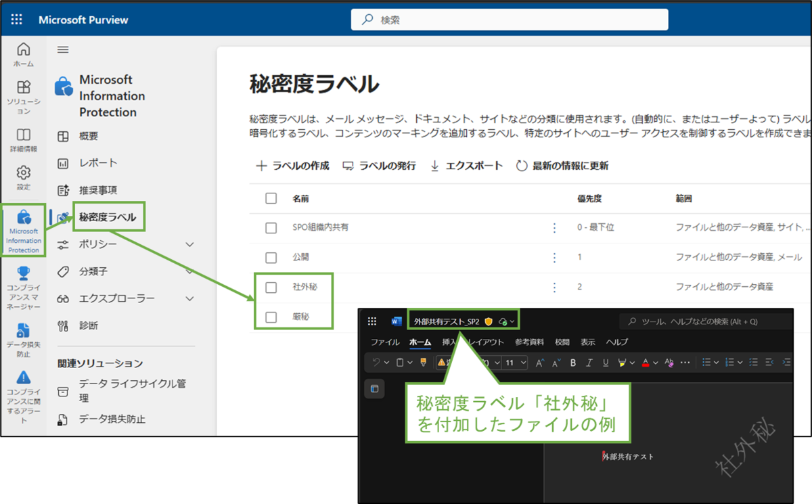This screenshot has width=812, height=504.
Task: Open save status dropdown by filename
Action: pos(507,321)
